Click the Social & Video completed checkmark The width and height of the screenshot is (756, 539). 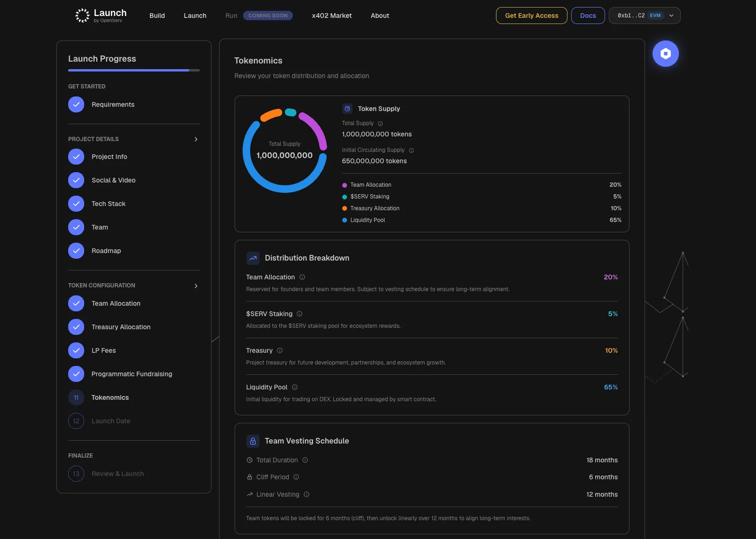pyautogui.click(x=76, y=180)
